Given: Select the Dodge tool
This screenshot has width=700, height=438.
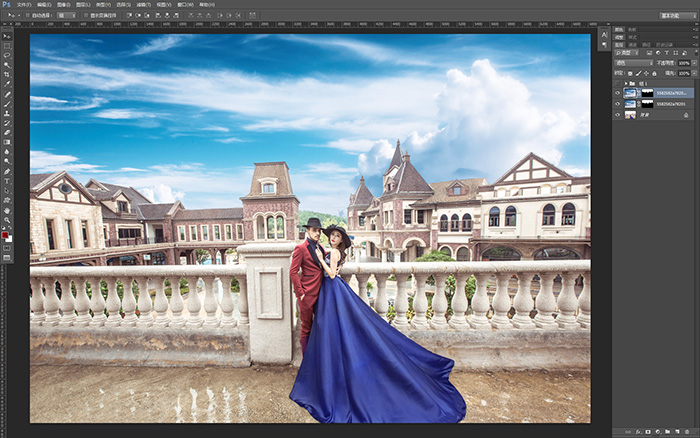Looking at the screenshot, I should (7, 162).
